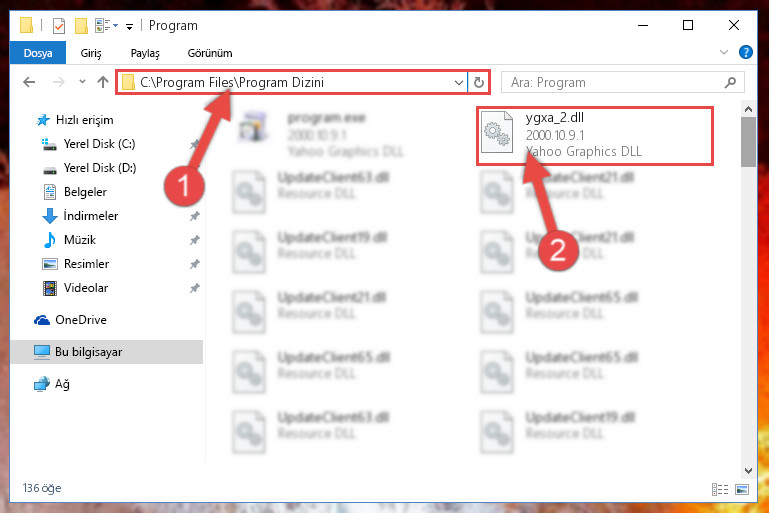The height and width of the screenshot is (513, 769).
Task: Click the Back navigation arrow
Action: [x=29, y=82]
